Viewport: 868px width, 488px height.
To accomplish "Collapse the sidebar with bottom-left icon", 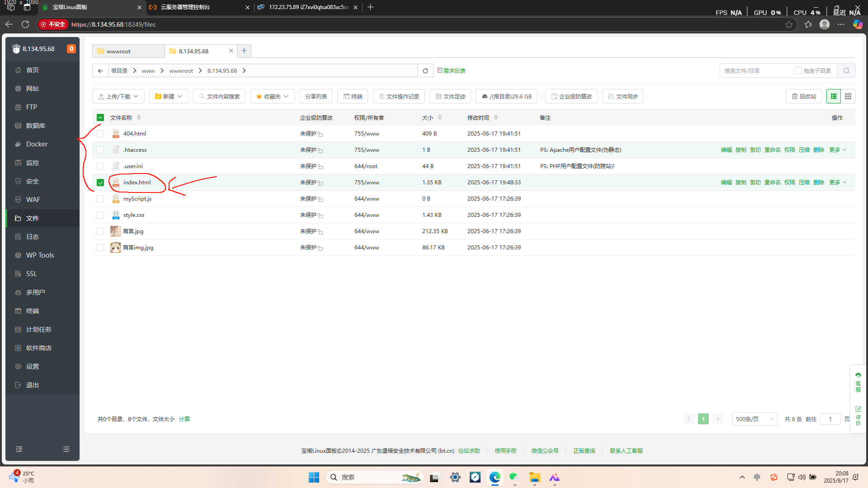I will tap(19, 449).
